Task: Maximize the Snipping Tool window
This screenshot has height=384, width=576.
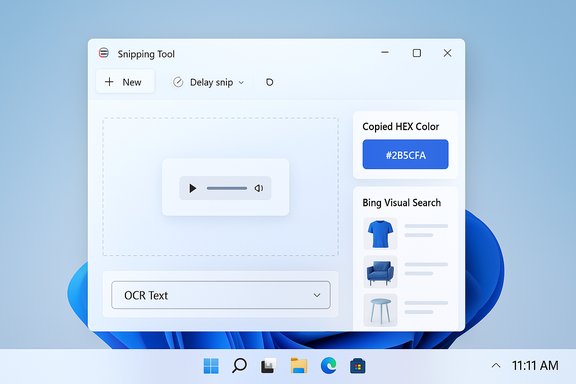Action: pos(417,53)
